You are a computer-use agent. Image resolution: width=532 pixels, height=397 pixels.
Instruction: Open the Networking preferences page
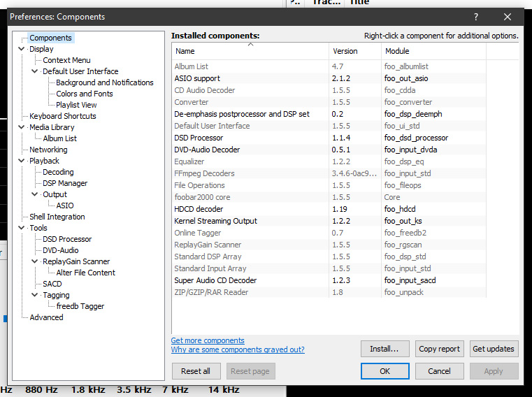(x=48, y=150)
